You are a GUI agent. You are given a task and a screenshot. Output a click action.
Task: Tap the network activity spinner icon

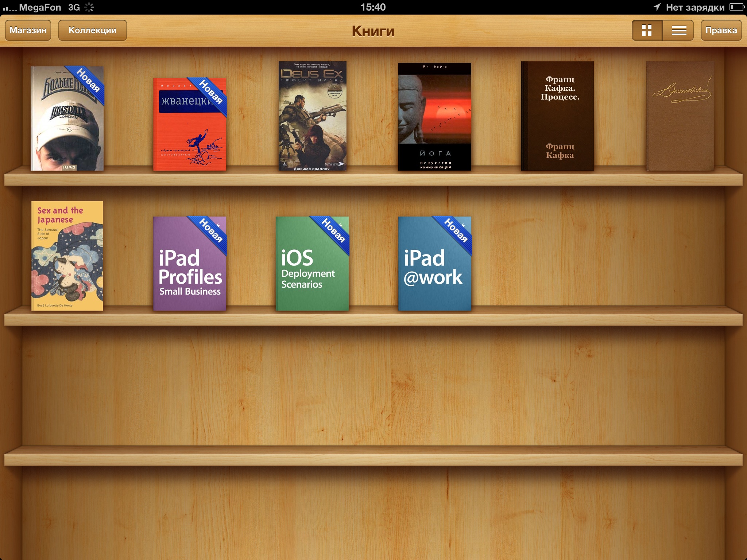(89, 7)
